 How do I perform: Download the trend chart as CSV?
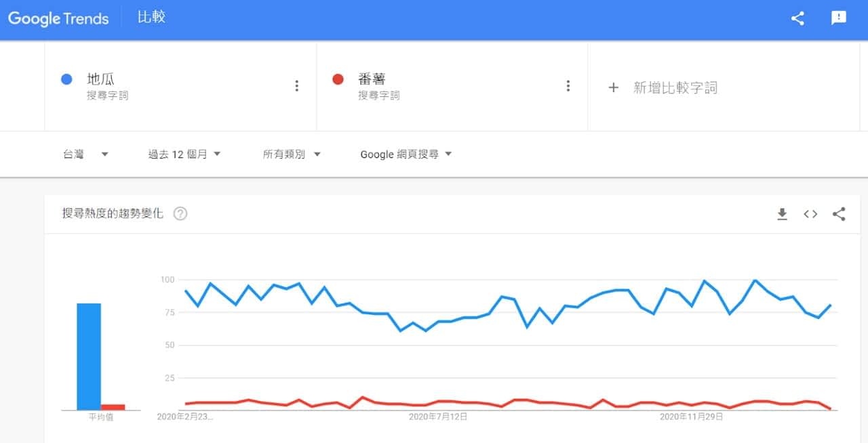click(x=782, y=214)
